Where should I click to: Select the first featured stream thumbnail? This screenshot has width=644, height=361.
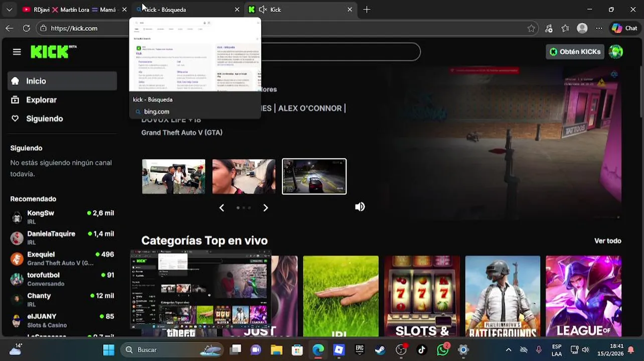coord(174,176)
